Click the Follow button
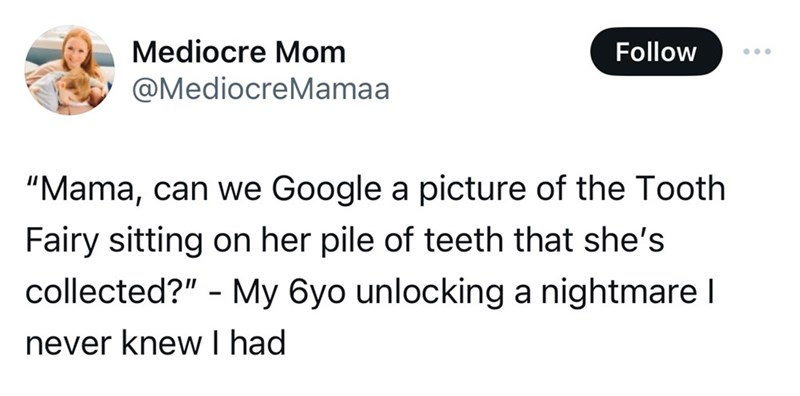This screenshot has height=396, width=800. click(x=656, y=52)
